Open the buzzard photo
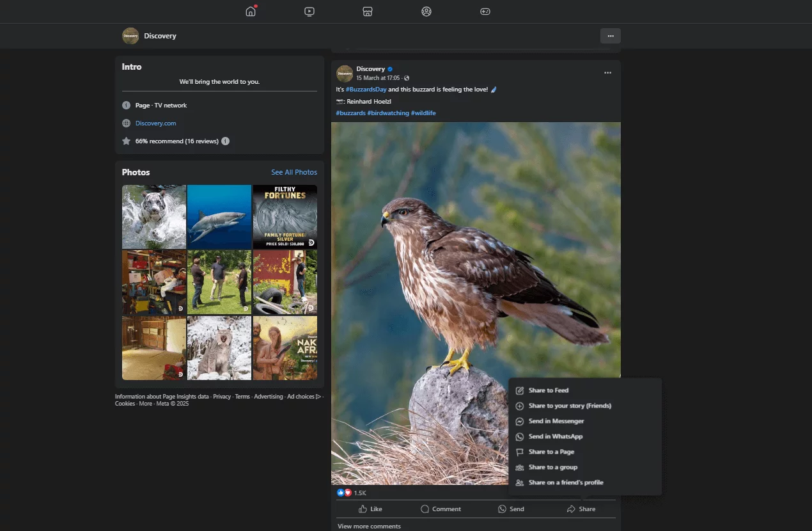Image resolution: width=812 pixels, height=531 pixels. click(x=476, y=303)
